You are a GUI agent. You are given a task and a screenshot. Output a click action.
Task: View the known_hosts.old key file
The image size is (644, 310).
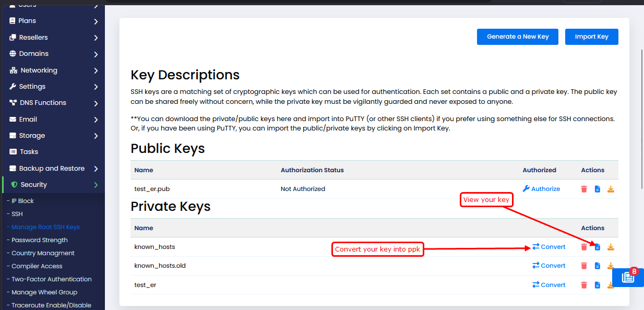[x=598, y=266]
